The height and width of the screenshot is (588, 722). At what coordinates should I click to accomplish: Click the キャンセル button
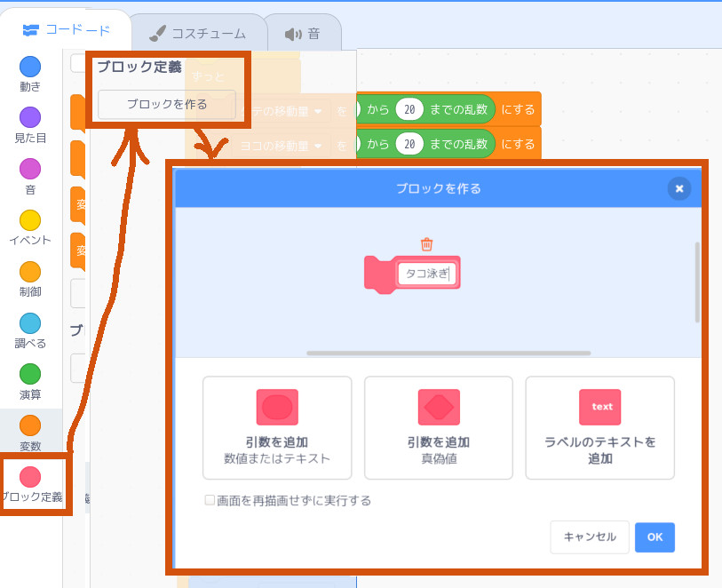590,536
